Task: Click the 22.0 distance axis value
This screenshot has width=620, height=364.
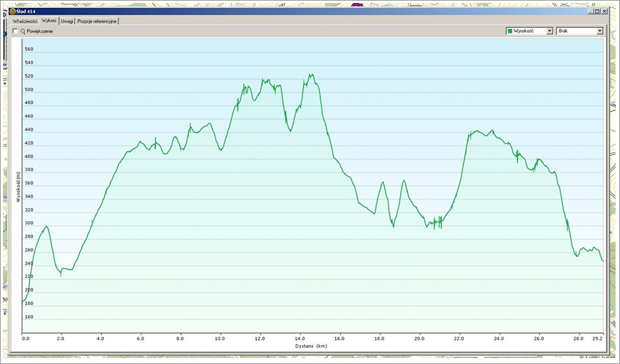Action: (x=459, y=339)
